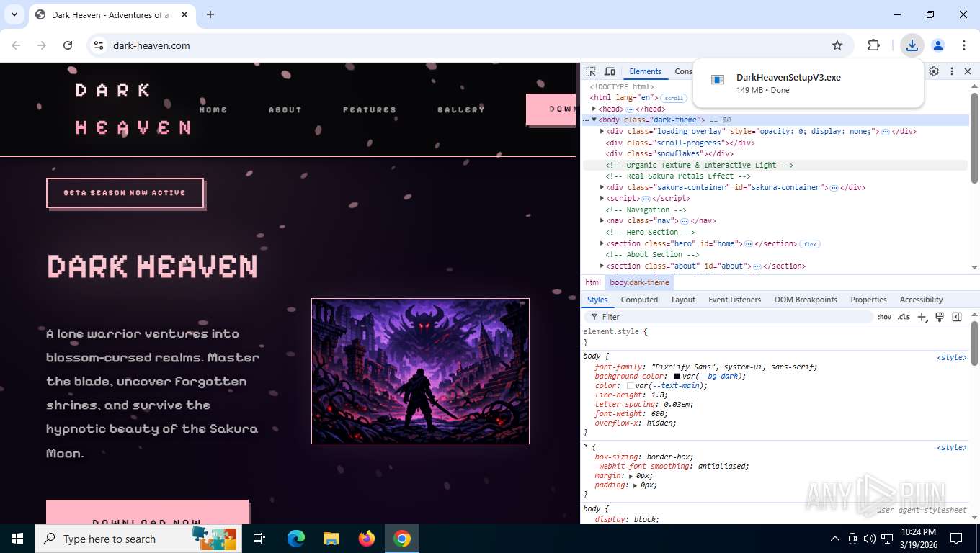The width and height of the screenshot is (980, 553).
Task: Open the style source link for body rule
Action: 951,357
